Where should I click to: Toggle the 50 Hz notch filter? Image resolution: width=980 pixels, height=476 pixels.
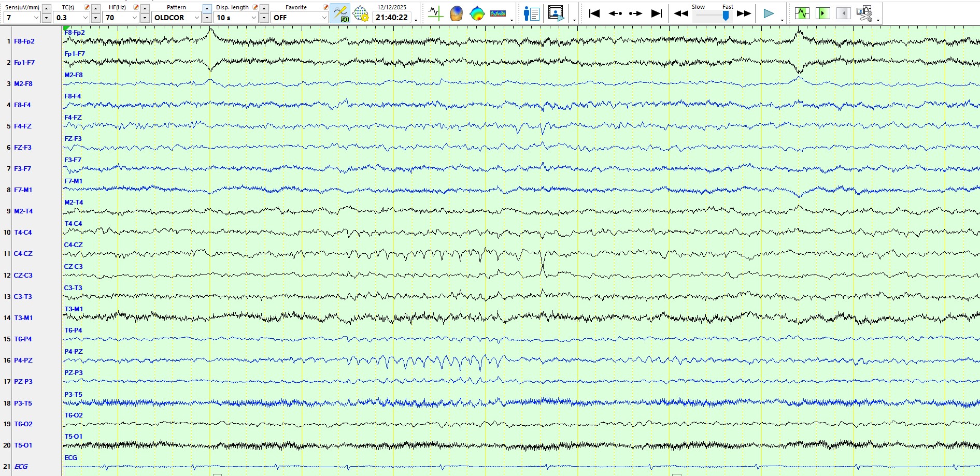[340, 13]
